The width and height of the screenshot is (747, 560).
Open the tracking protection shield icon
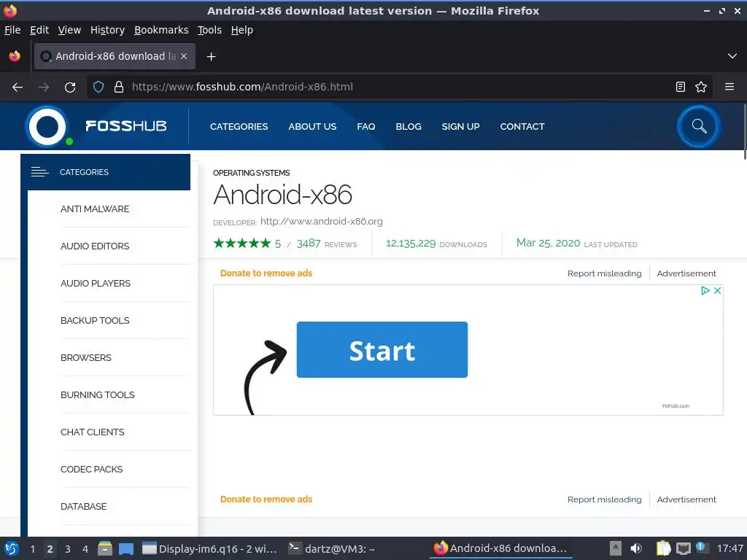coord(98,87)
